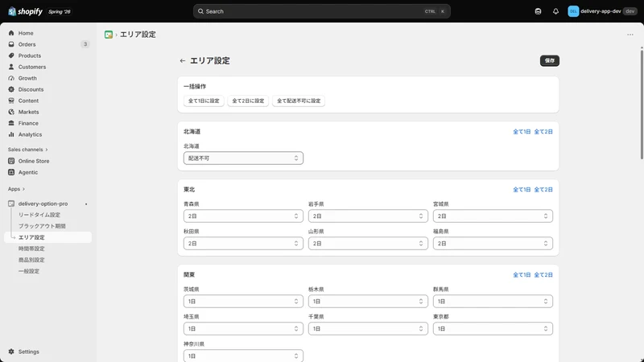Open Settings gear icon

pos(11,352)
